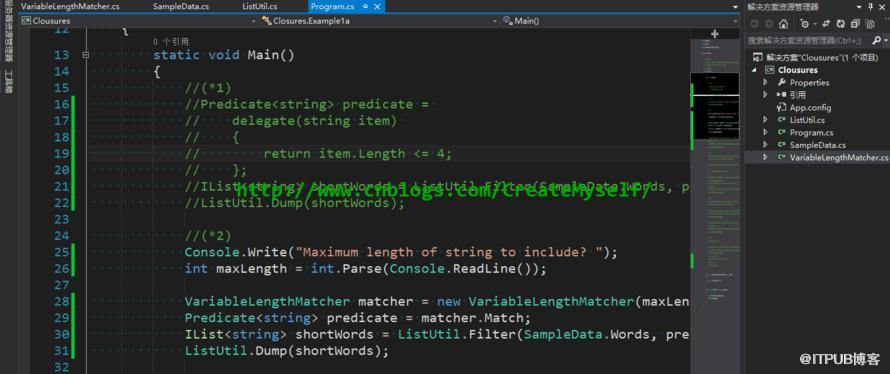This screenshot has width=890, height=374.
Task: Refresh the Solution Explorer tree
Action: coord(841,24)
